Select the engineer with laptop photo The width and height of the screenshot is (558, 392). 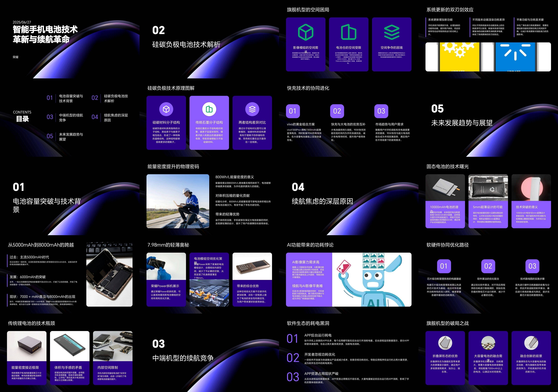(x=178, y=201)
